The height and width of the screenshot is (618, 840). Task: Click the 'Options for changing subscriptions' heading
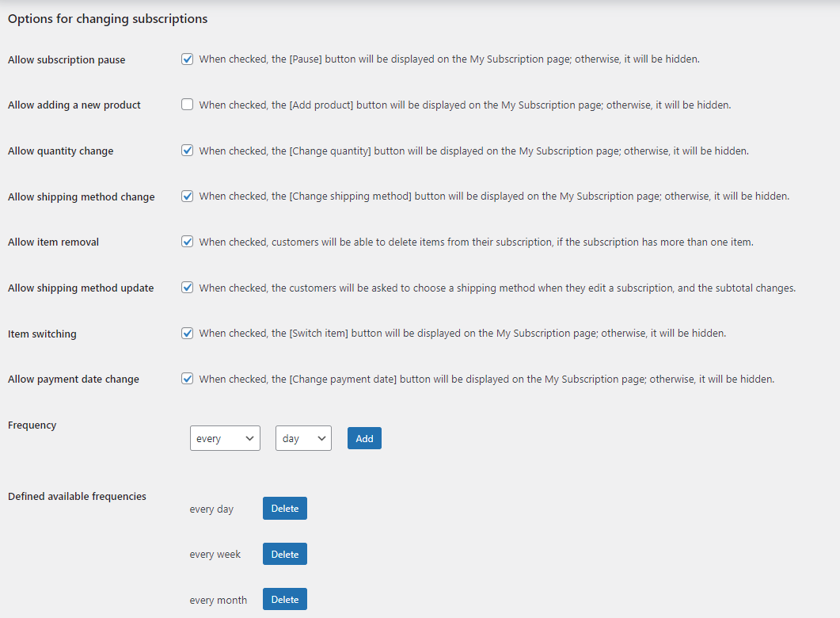(x=107, y=18)
